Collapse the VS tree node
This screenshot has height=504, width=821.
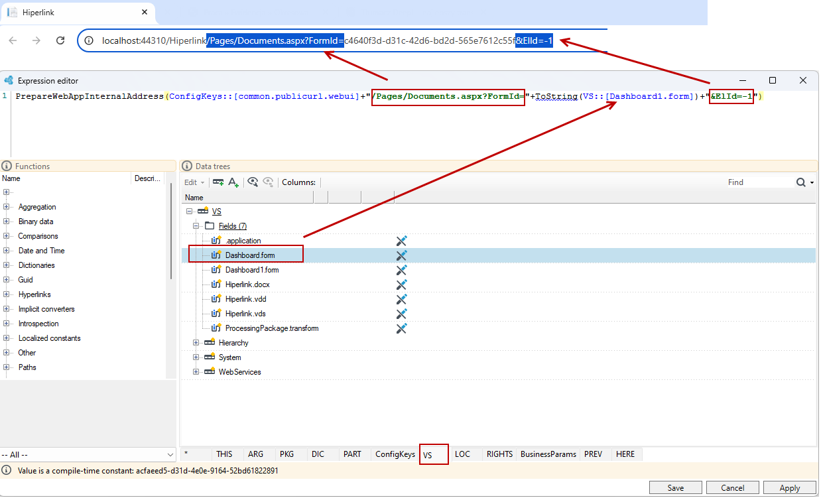(x=190, y=212)
